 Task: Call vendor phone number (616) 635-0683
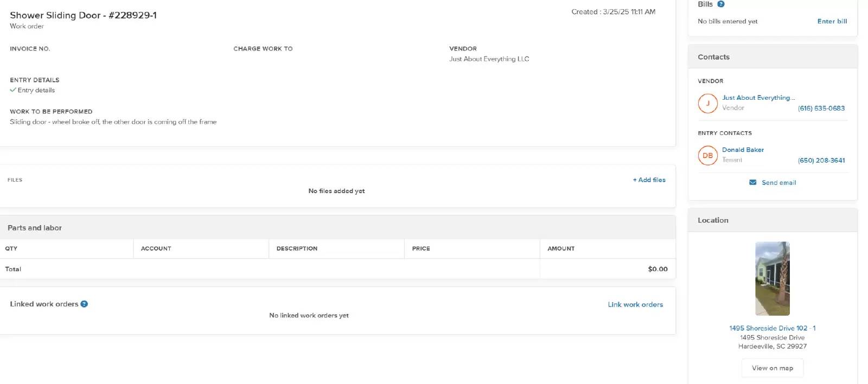click(x=821, y=108)
